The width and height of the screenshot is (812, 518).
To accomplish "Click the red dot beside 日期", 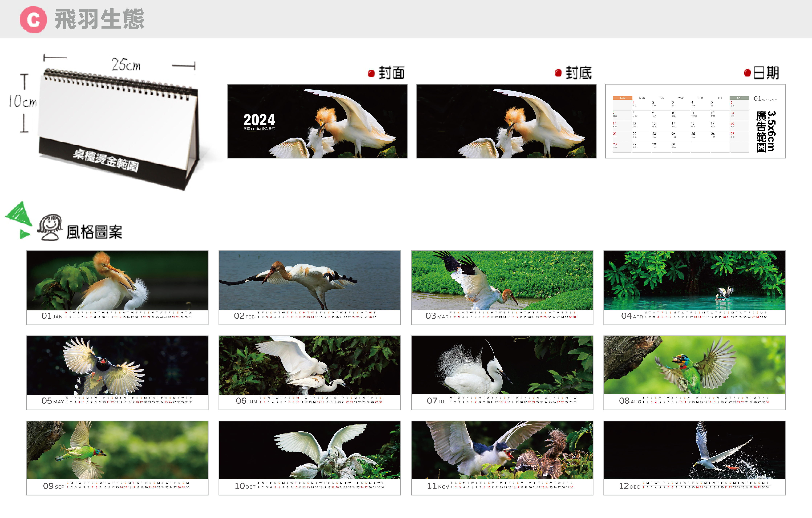I will pyautogui.click(x=747, y=73).
